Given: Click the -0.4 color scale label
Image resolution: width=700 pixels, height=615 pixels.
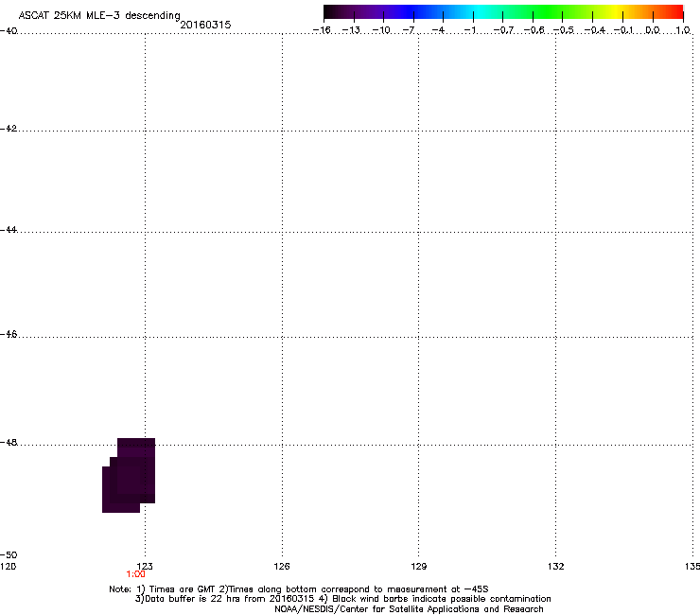Looking at the screenshot, I should click(x=595, y=30).
